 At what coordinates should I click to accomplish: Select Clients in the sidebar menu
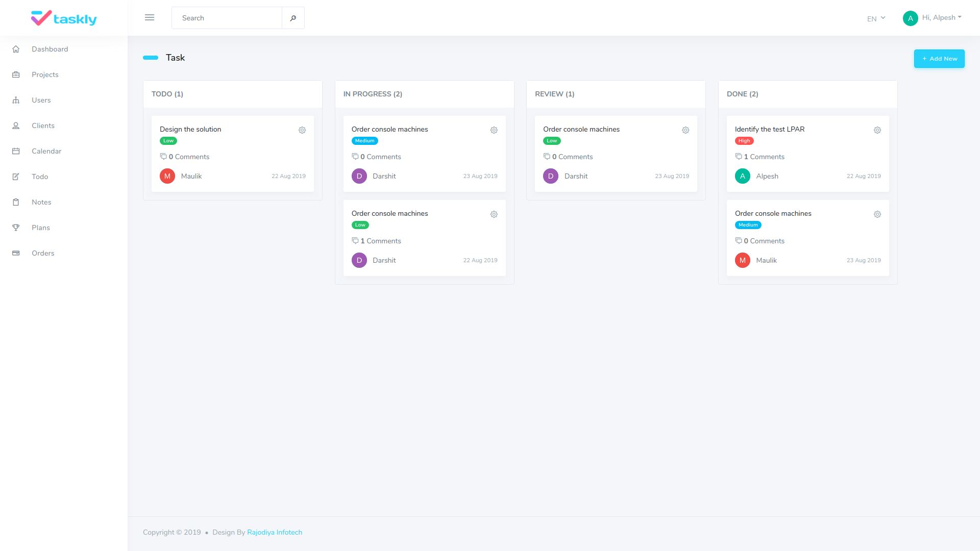pos(43,126)
